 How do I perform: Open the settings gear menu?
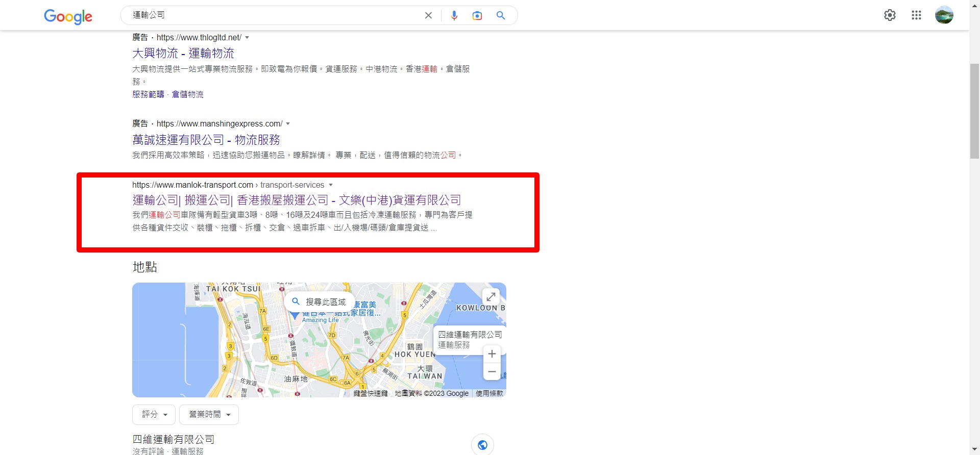click(x=890, y=15)
